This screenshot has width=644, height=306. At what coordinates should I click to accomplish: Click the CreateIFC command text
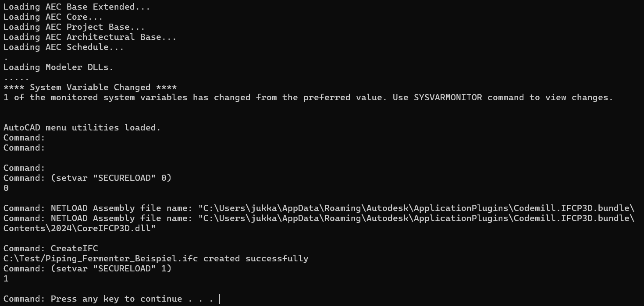[74, 249]
